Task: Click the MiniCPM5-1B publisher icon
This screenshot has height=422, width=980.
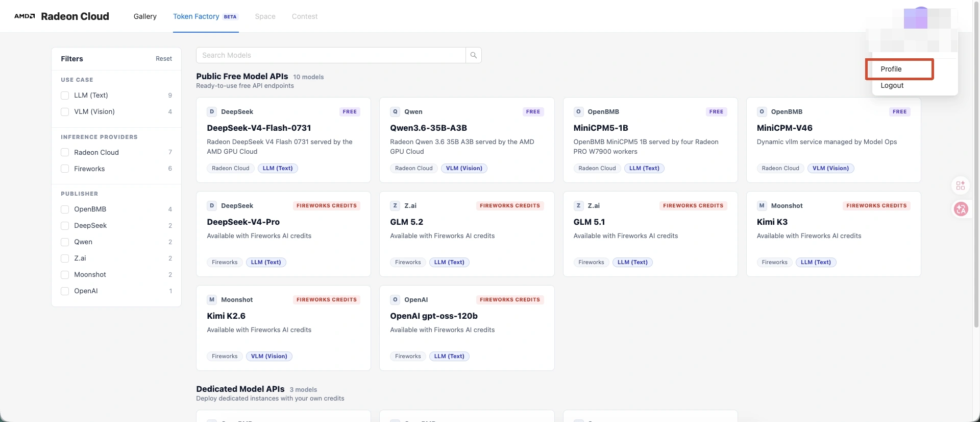Action: (x=578, y=111)
